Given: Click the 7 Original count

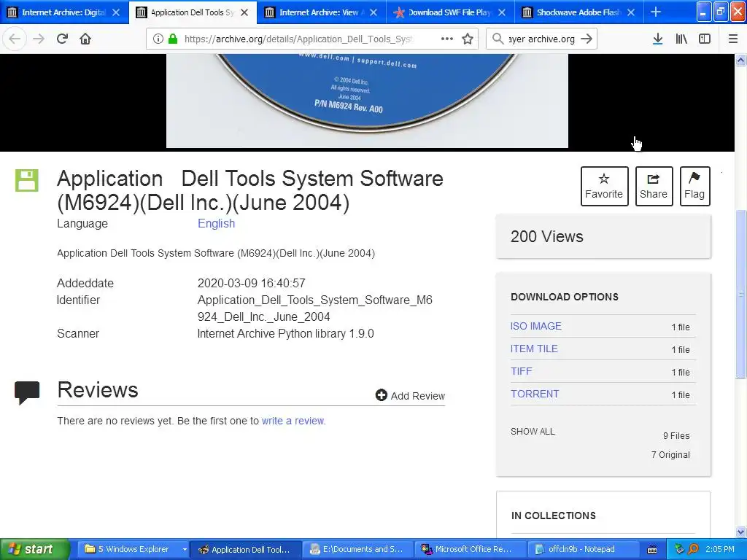Looking at the screenshot, I should click(670, 455).
